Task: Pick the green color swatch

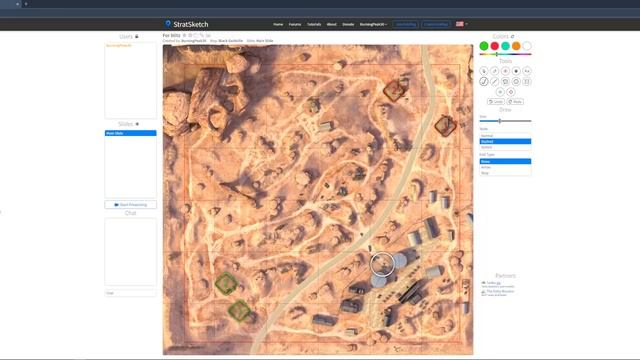Action: coord(484,46)
